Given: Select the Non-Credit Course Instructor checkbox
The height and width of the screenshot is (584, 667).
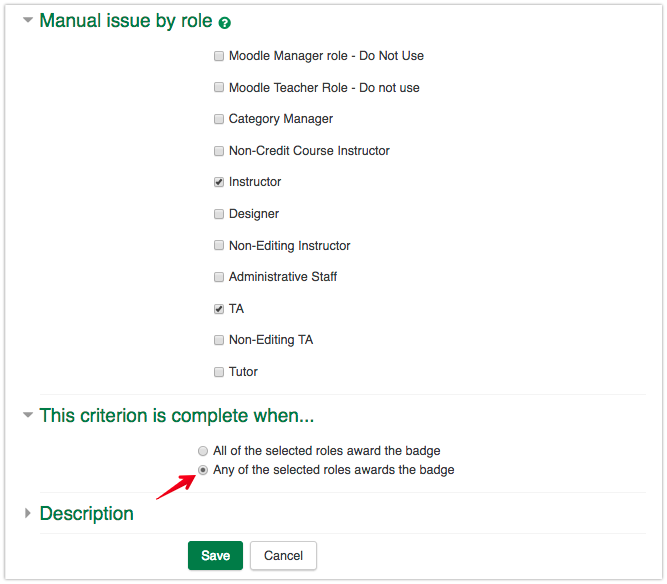Looking at the screenshot, I should [219, 151].
